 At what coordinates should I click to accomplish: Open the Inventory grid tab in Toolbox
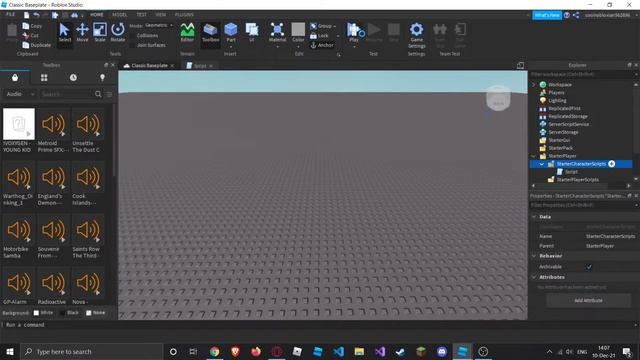[44, 78]
